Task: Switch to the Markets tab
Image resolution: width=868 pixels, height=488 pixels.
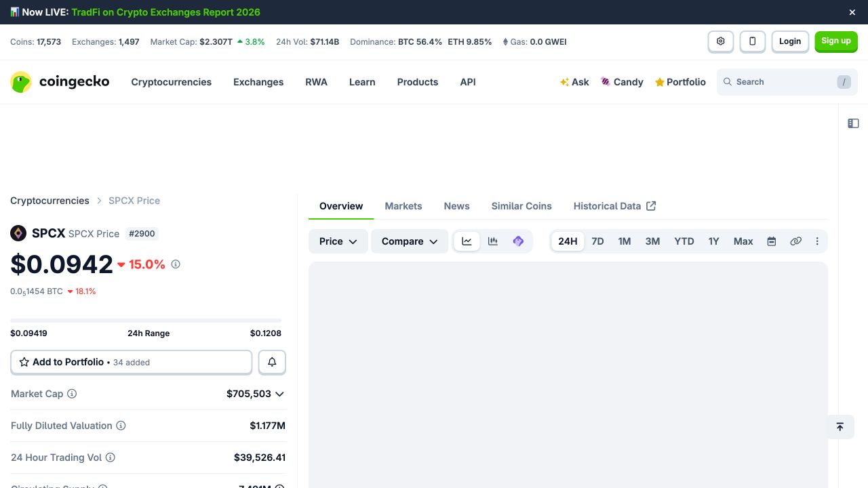Action: [x=403, y=206]
